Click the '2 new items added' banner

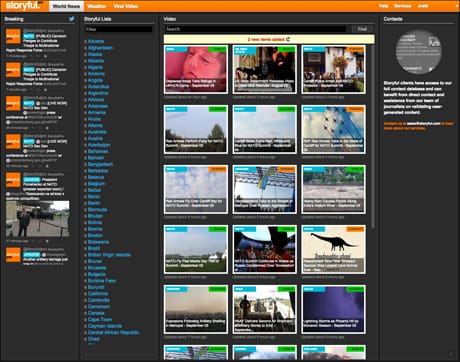pyautogui.click(x=269, y=39)
